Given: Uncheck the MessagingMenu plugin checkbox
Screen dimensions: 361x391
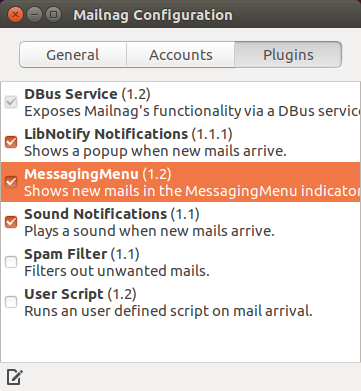Looking at the screenshot, I should click(11, 182).
